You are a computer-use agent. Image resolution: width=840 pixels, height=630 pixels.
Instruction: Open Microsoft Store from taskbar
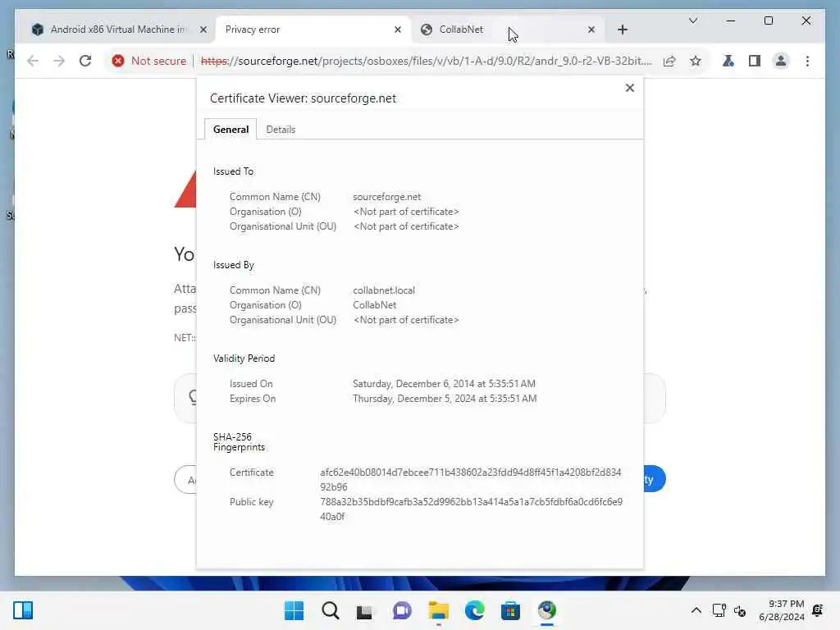click(x=510, y=610)
